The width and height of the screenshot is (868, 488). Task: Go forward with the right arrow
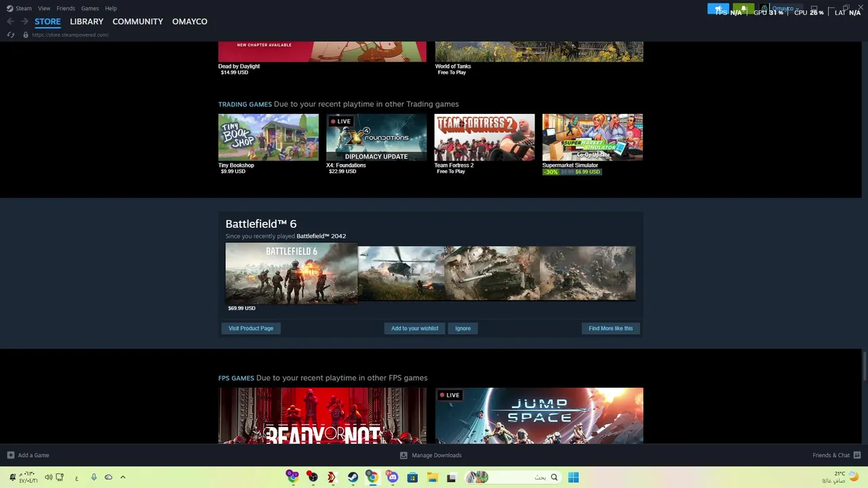point(24,22)
